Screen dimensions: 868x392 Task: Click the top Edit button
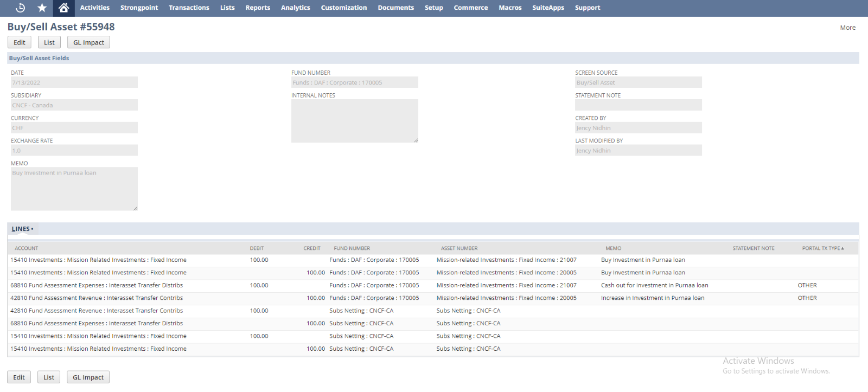point(20,42)
